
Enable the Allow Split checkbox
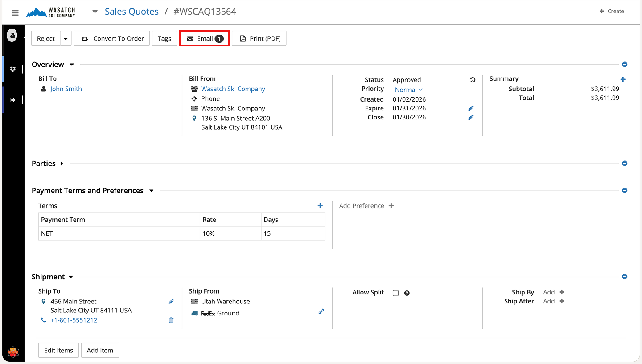click(395, 293)
